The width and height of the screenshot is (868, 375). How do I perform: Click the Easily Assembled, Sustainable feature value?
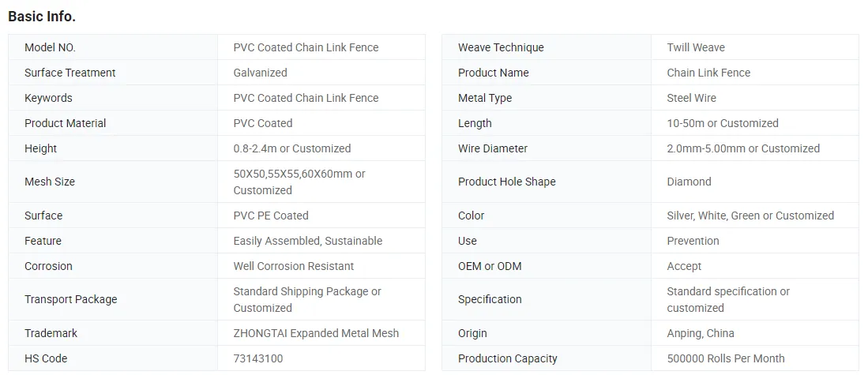click(x=308, y=241)
